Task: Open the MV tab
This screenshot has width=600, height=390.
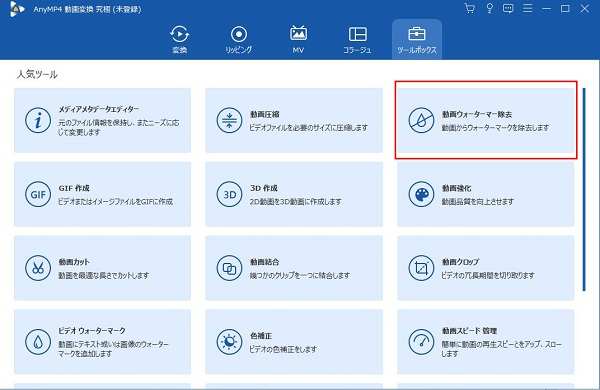Action: click(298, 39)
